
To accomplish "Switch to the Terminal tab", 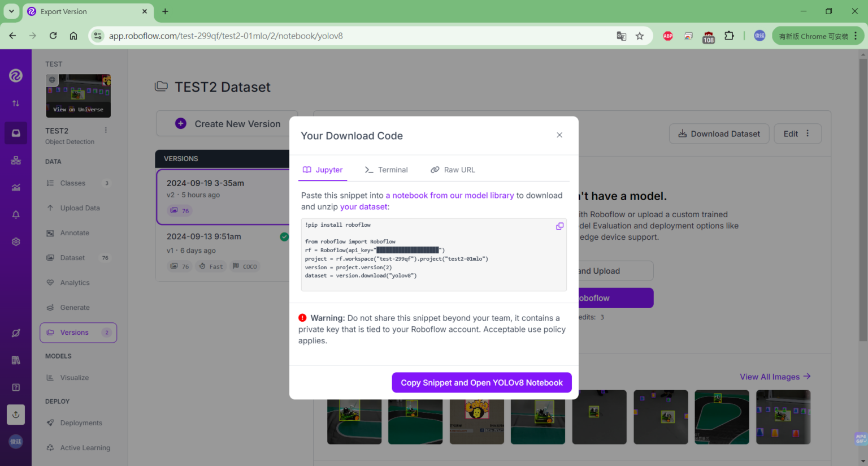I will [387, 170].
